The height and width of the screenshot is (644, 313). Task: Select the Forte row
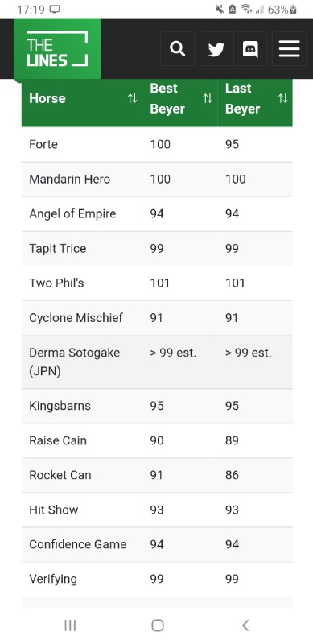click(x=157, y=144)
